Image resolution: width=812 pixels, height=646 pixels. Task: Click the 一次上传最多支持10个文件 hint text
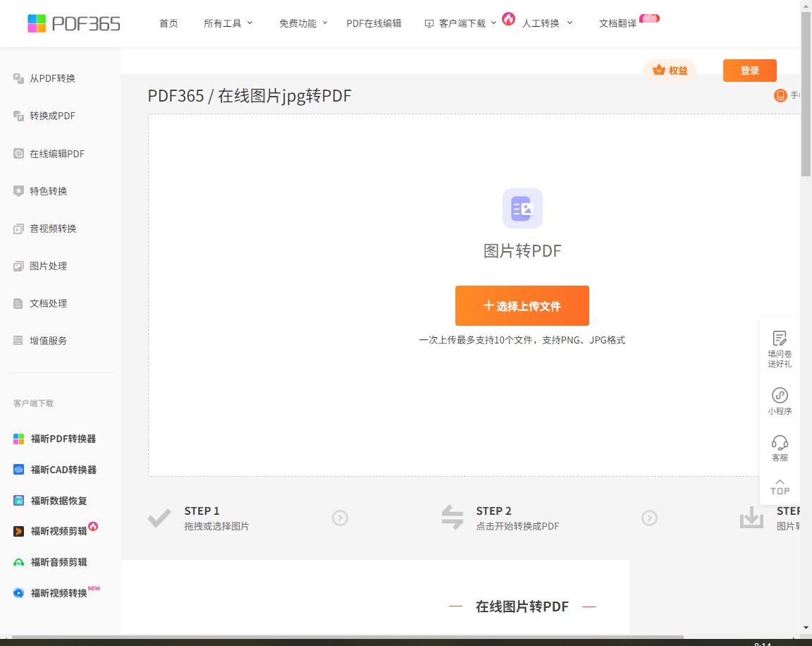coord(522,340)
